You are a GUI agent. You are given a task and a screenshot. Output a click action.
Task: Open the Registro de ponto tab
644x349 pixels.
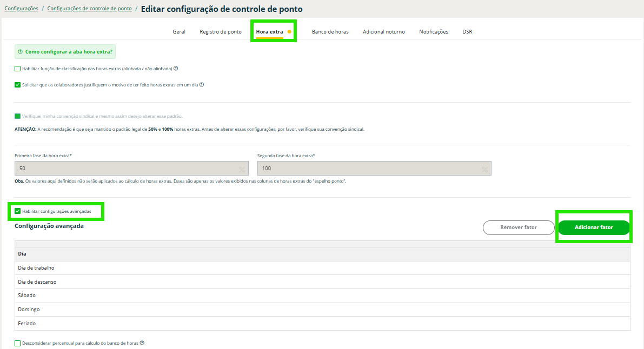click(x=221, y=32)
